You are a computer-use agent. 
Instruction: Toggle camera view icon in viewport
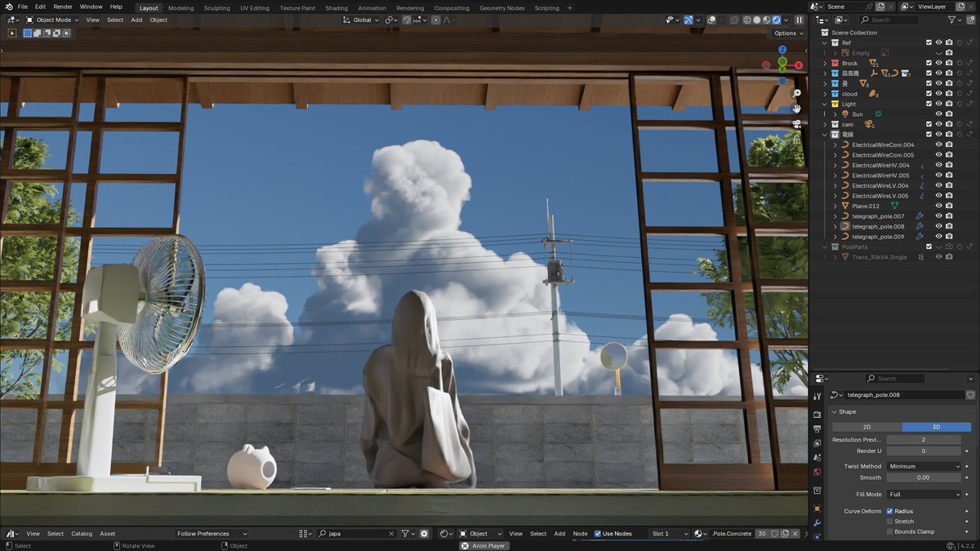[796, 124]
